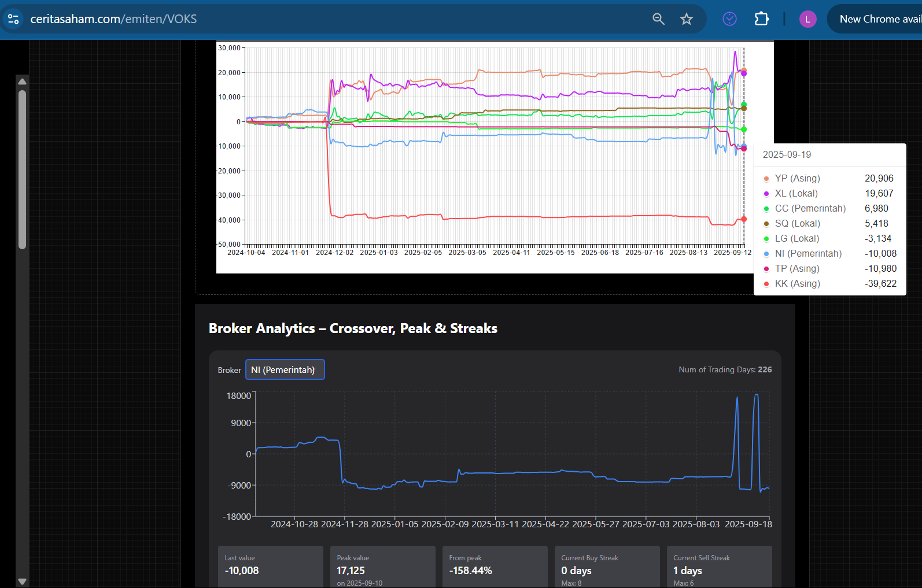Screen dimensions: 922x588
Task: Click the YP (Asing) orange swatch in tooltip
Action: [766, 179]
